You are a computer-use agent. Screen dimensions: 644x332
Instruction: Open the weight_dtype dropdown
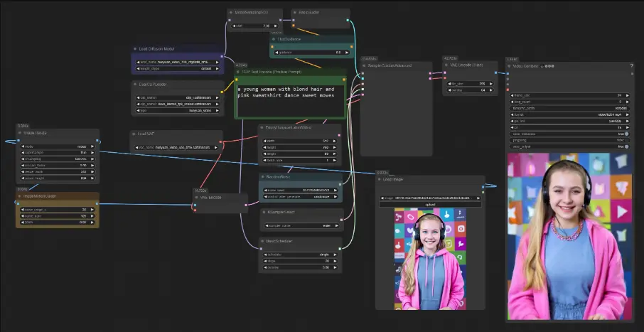click(178, 69)
